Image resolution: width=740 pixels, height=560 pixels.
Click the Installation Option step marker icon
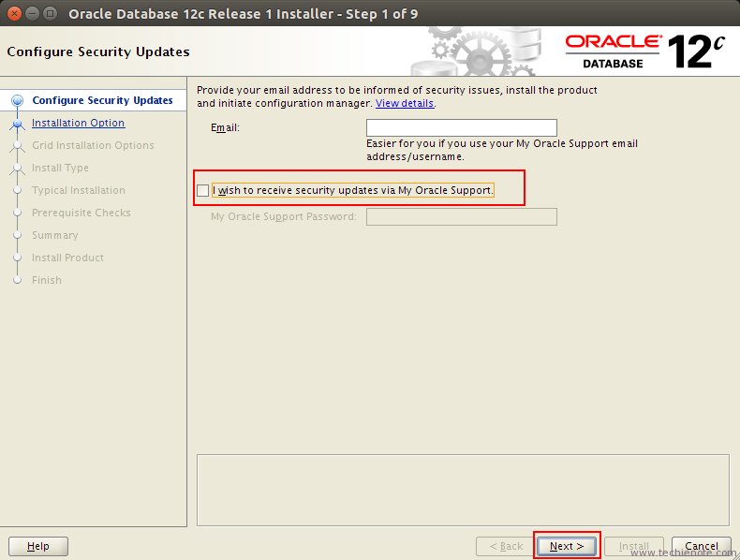[18, 123]
